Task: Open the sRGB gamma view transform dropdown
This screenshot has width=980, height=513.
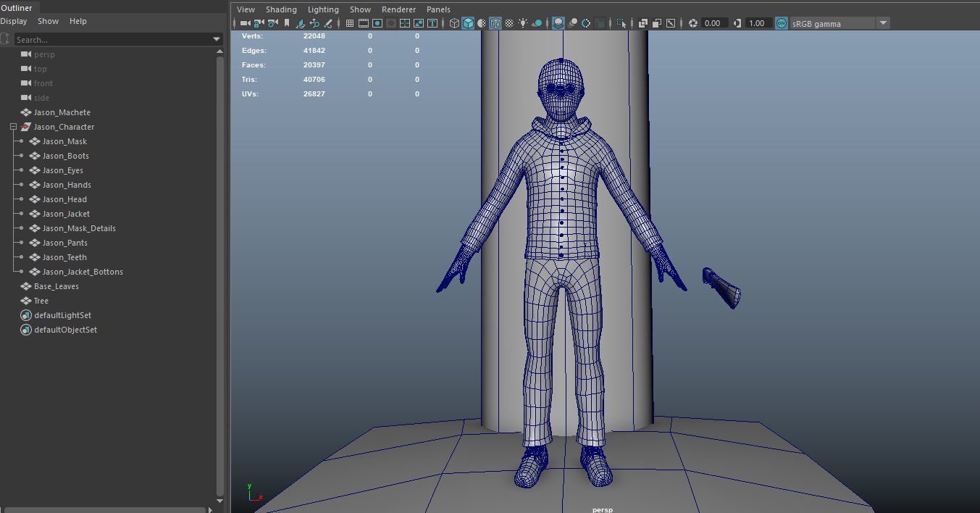Action: point(839,23)
